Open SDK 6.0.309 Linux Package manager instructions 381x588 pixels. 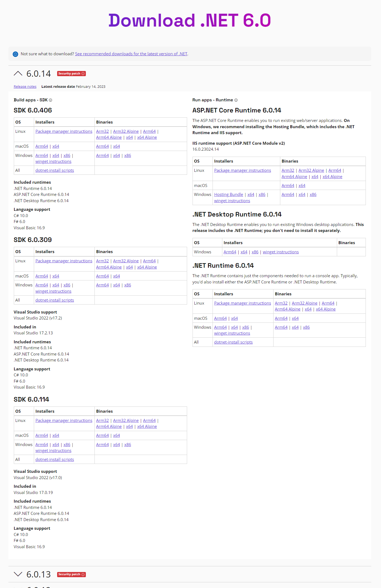coord(64,261)
